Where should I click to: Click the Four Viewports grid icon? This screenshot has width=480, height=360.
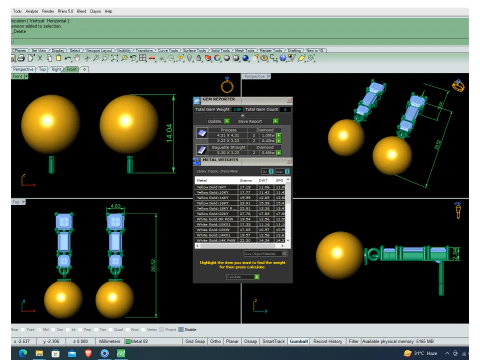coord(143,58)
